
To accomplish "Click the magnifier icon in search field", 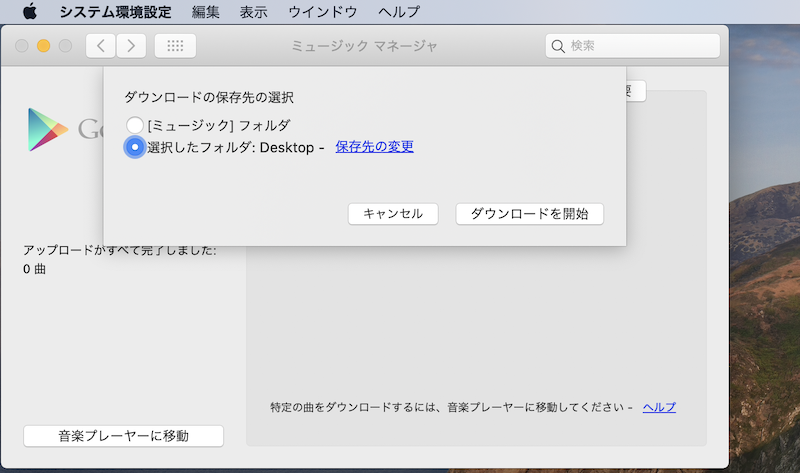I will tap(558, 46).
